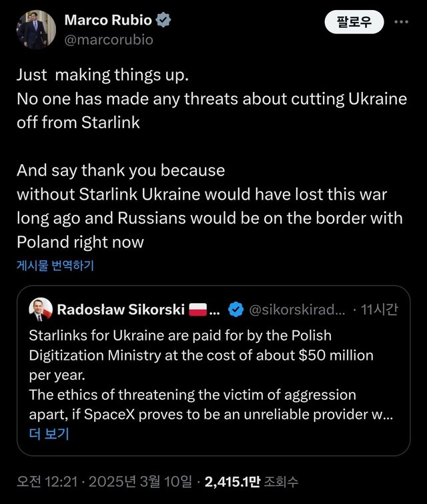This screenshot has width=427, height=504.
Task: Click Marco Rubio's blue verified badge
Action: click(163, 20)
